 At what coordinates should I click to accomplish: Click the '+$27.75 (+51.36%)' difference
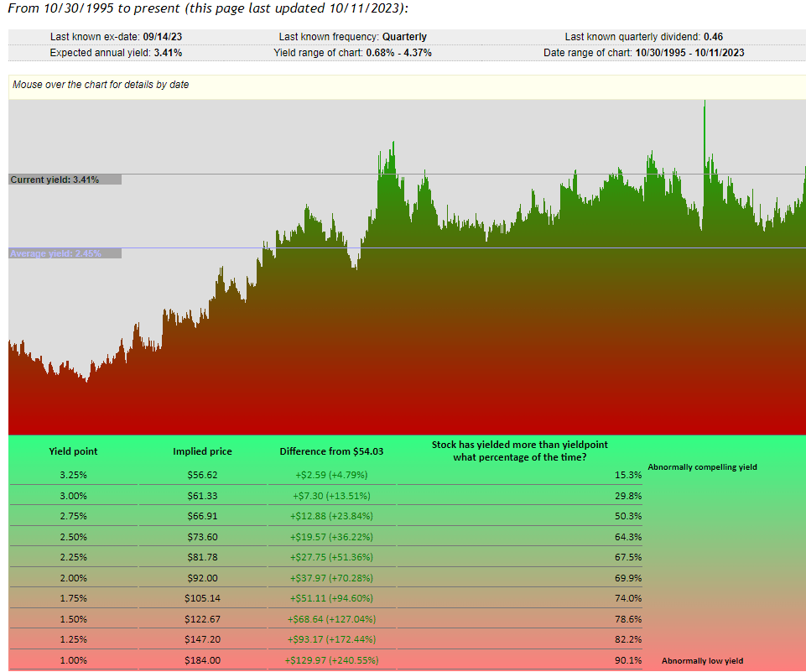click(x=331, y=557)
